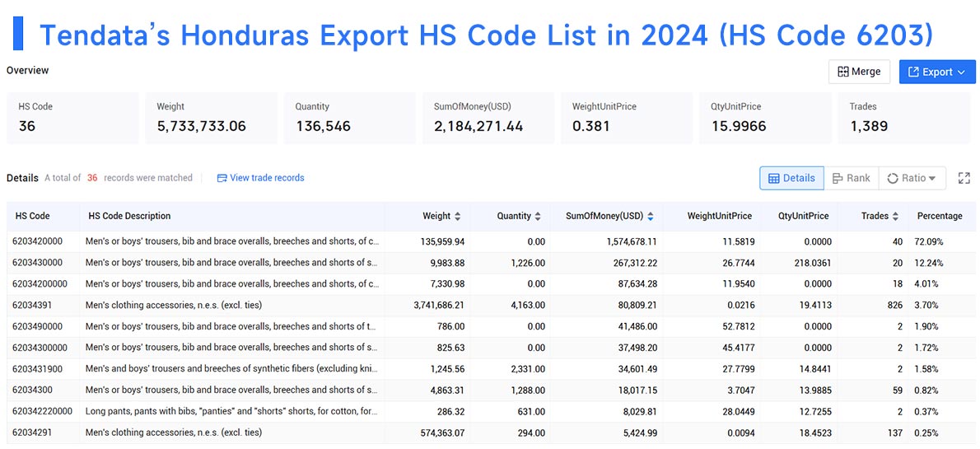The image size is (980, 449).
Task: Click the fullscreen expand icon
Action: point(964,178)
